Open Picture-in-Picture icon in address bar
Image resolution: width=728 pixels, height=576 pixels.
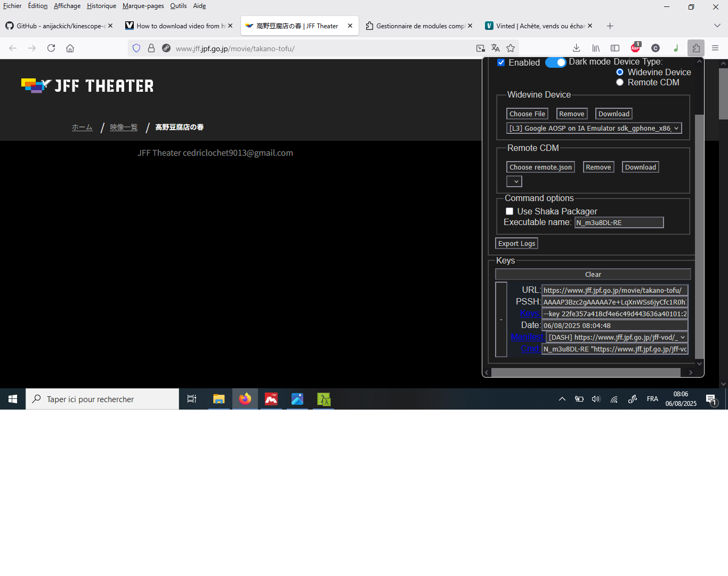pos(481,48)
